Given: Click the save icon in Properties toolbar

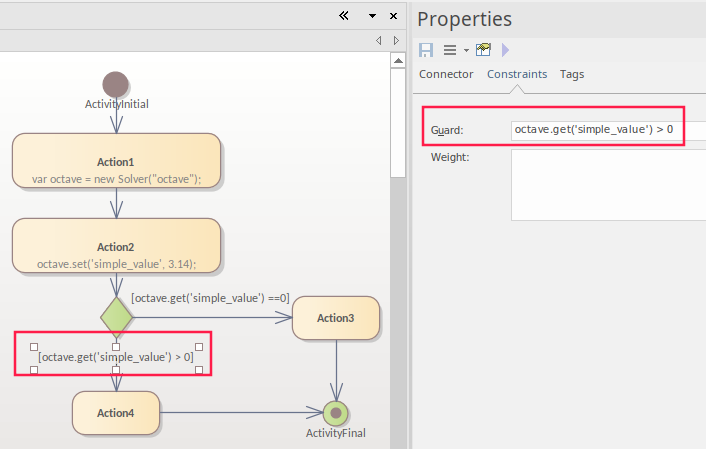Looking at the screenshot, I should pyautogui.click(x=426, y=50).
